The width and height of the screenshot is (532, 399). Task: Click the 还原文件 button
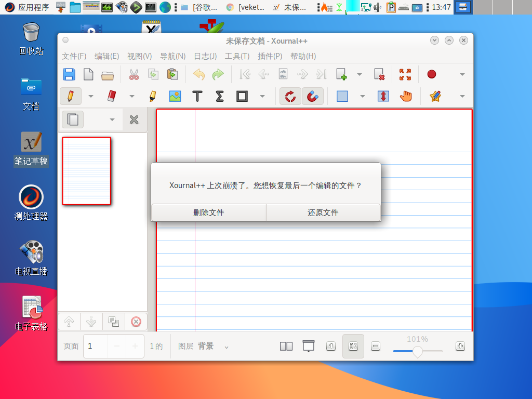click(323, 212)
